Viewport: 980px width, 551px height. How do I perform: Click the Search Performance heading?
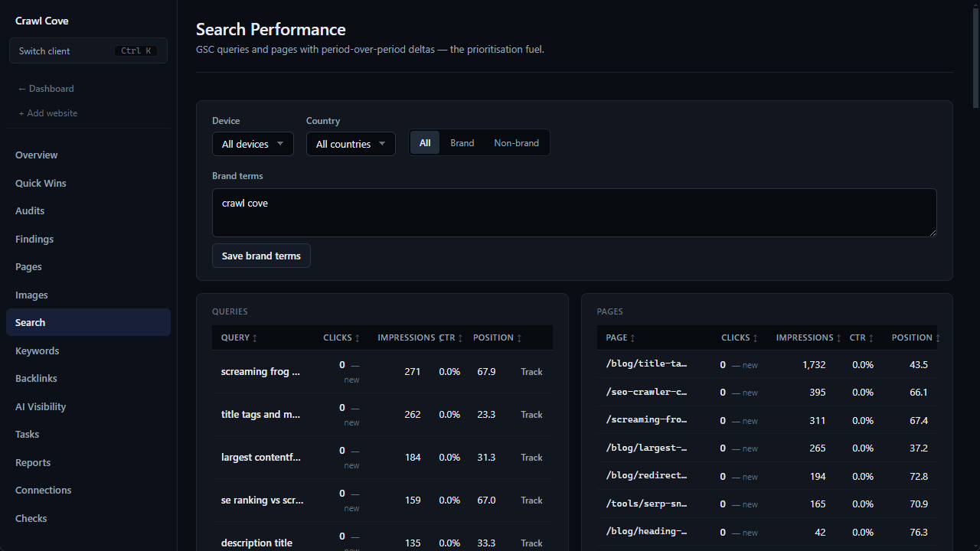271,29
